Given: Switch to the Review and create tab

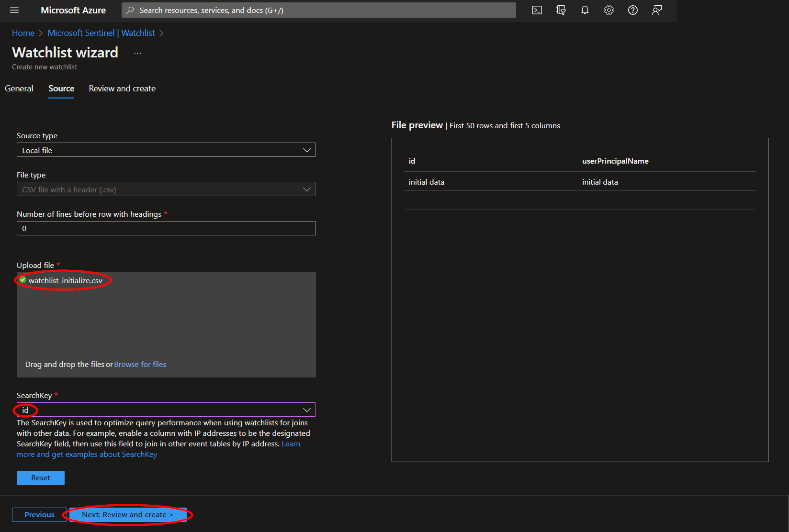Looking at the screenshot, I should point(122,89).
